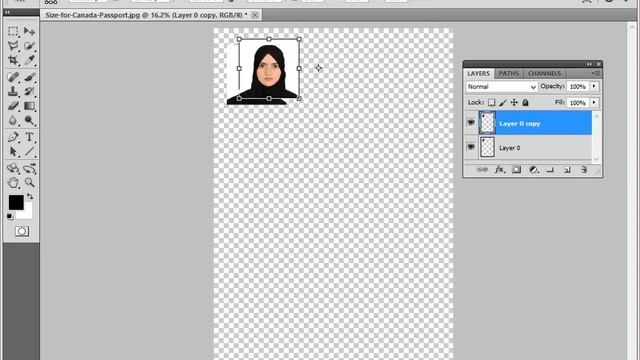Select the Pen tool
This screenshot has width=640, height=360.
pyautogui.click(x=13, y=137)
